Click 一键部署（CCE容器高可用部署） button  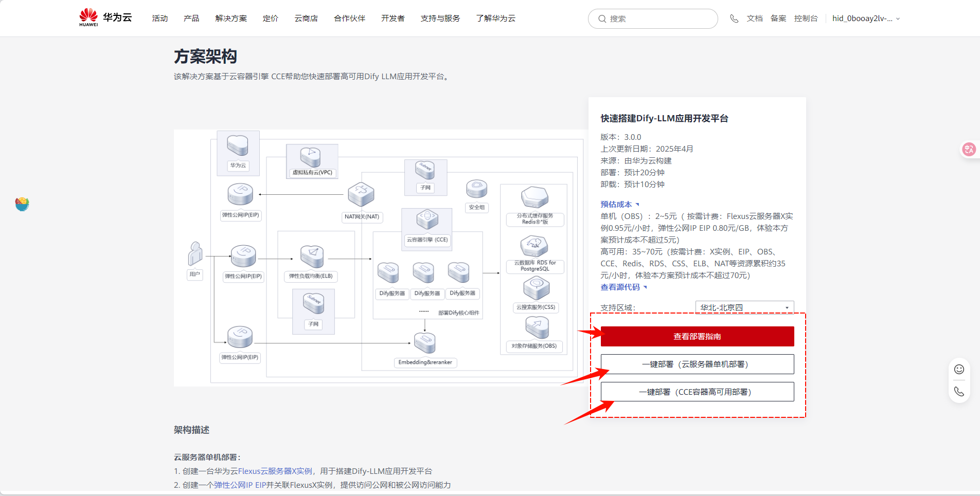tap(697, 392)
